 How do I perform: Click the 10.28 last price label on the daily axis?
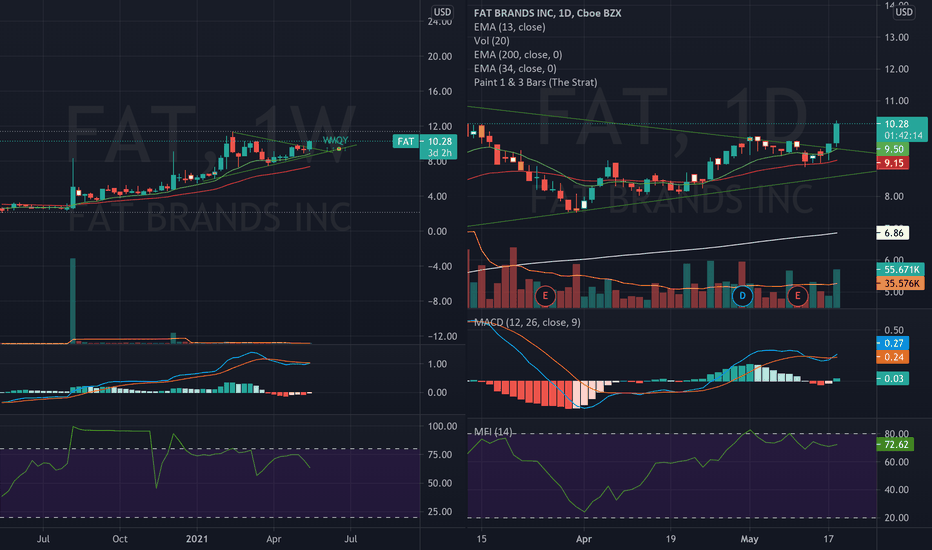[x=898, y=124]
